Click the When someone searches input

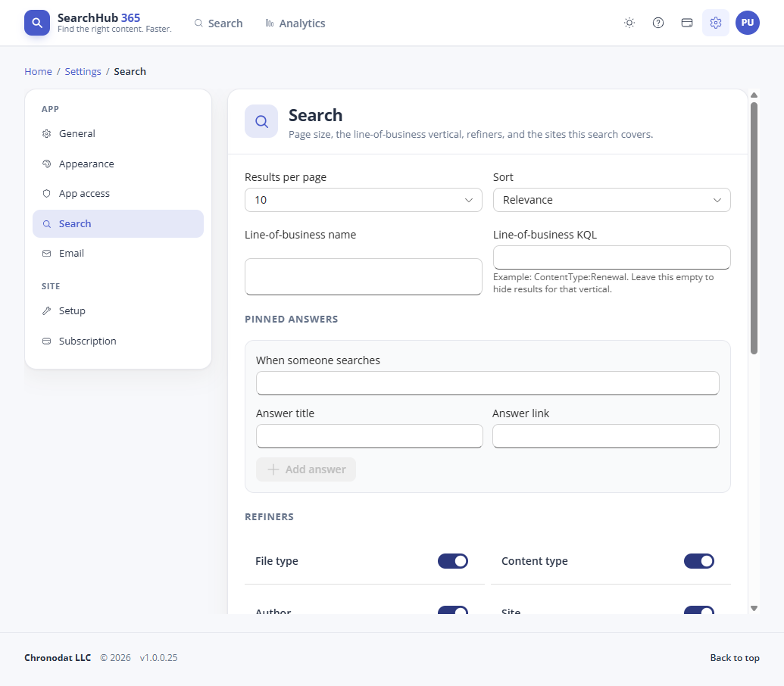pos(488,383)
